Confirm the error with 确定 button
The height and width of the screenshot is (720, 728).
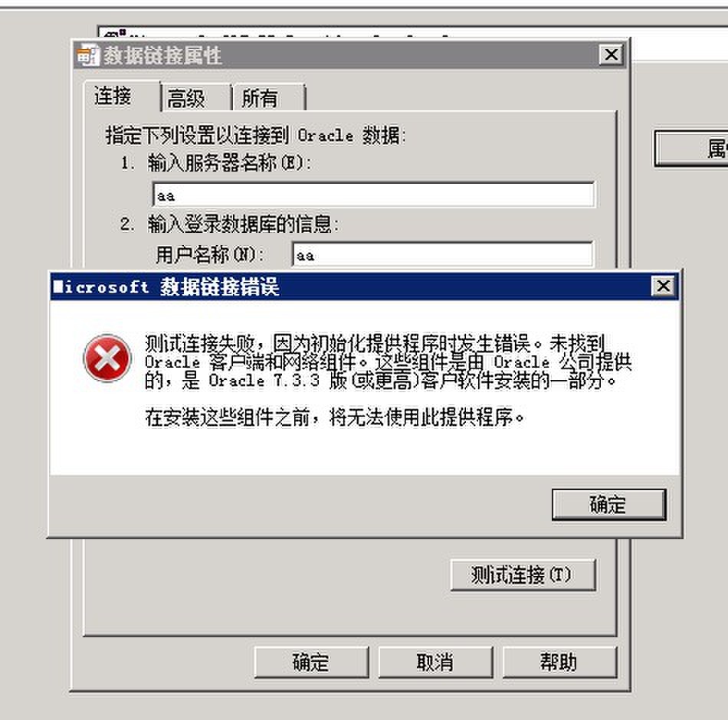click(608, 505)
